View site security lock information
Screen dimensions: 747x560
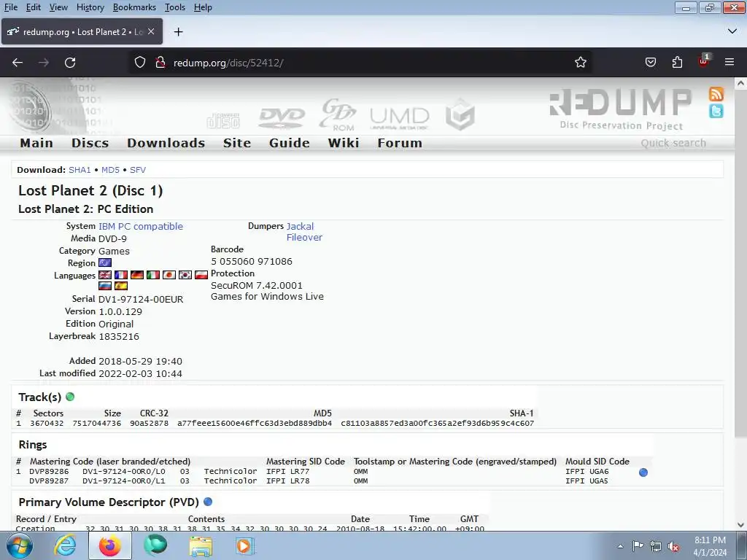[x=160, y=63]
